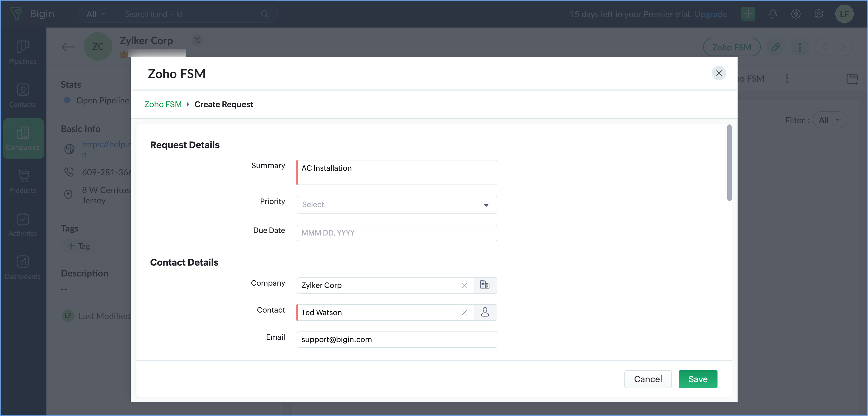868x416 pixels.
Task: Go to the next record arrow
Action: (x=843, y=47)
